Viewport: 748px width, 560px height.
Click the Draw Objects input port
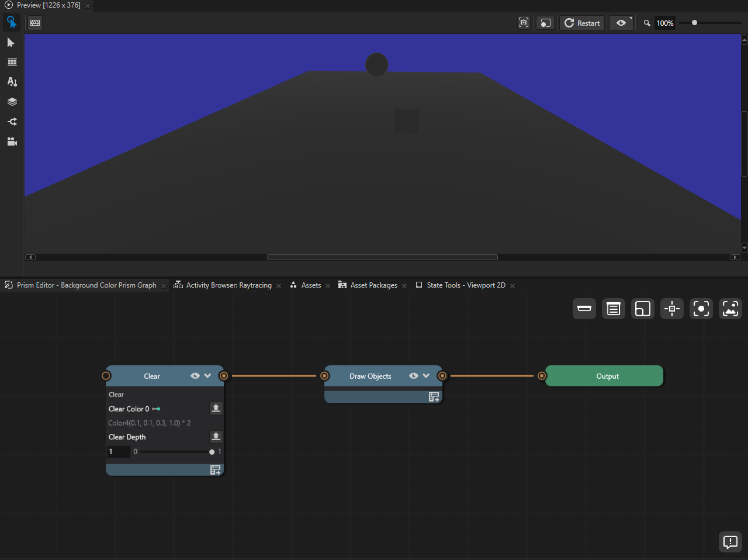click(324, 376)
